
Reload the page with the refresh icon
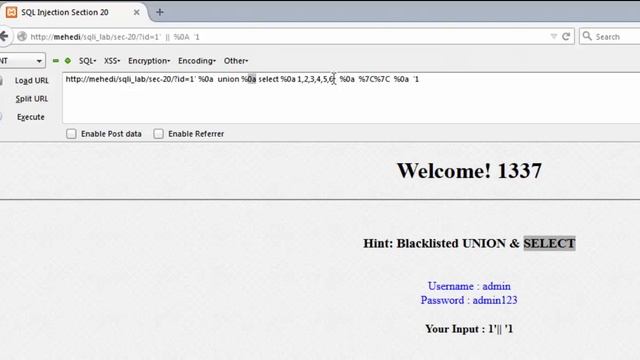pyautogui.click(x=566, y=37)
